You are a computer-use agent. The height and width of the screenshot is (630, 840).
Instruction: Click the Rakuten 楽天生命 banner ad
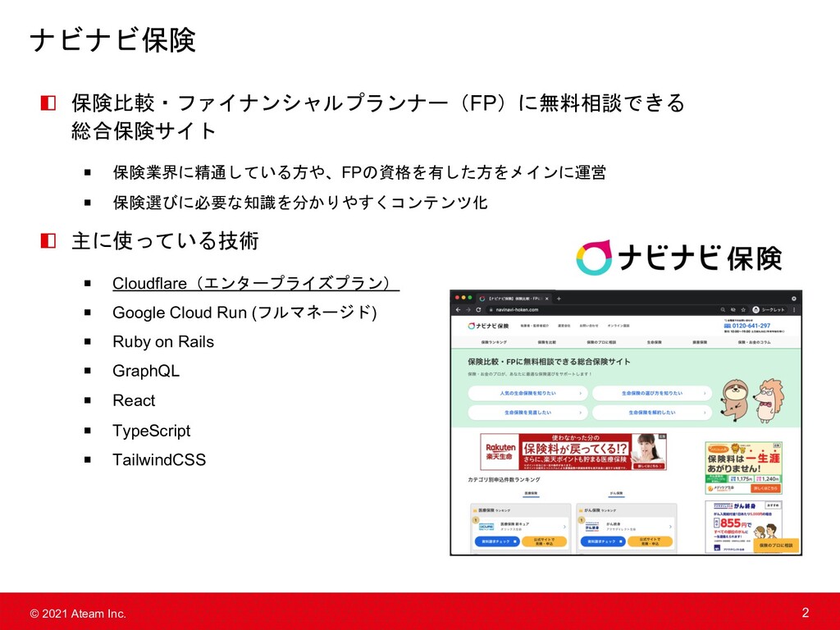573,452
